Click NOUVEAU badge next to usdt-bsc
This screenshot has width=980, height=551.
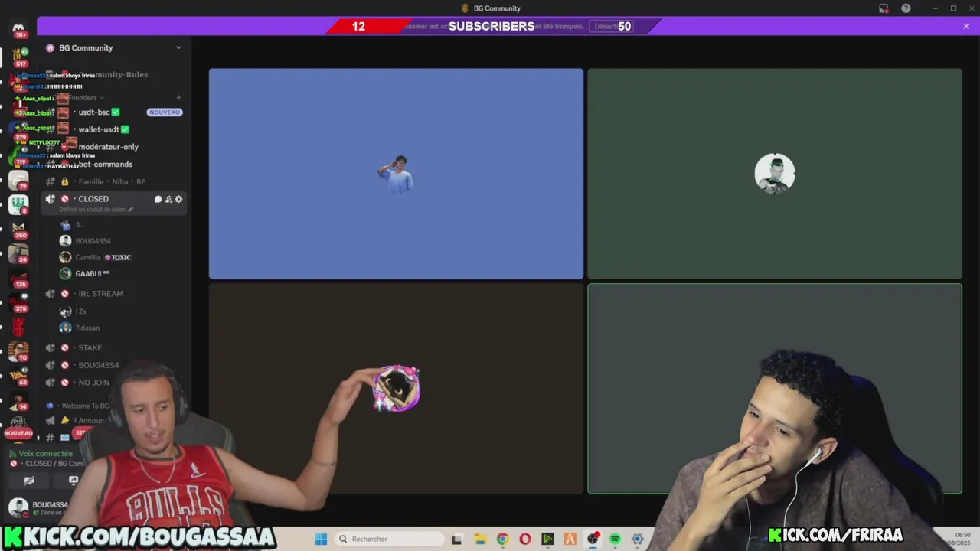165,112
